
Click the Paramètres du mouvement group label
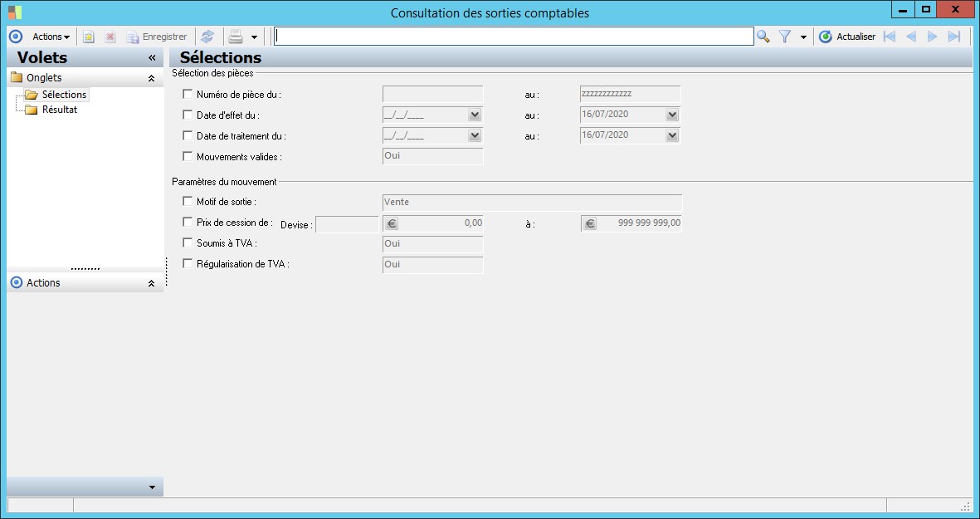pos(224,182)
